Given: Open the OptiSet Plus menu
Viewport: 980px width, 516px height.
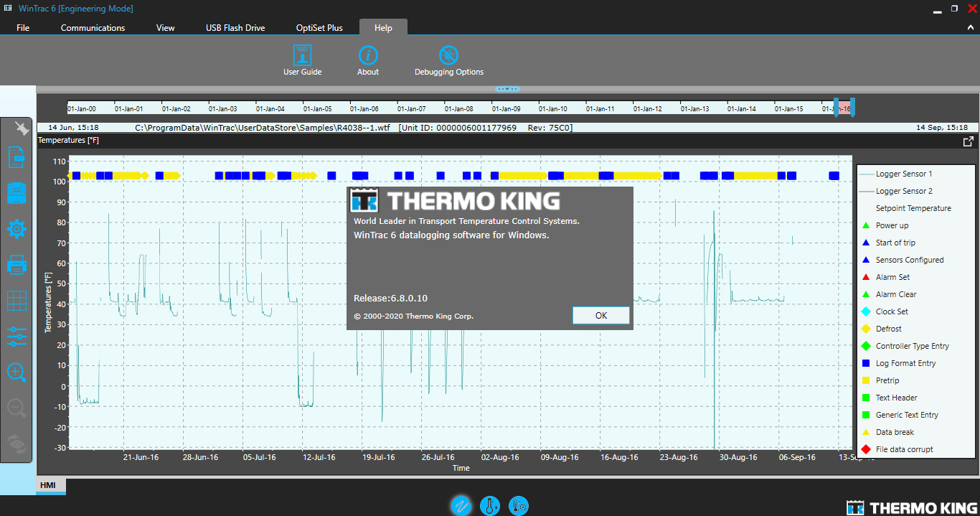Looking at the screenshot, I should (x=319, y=28).
